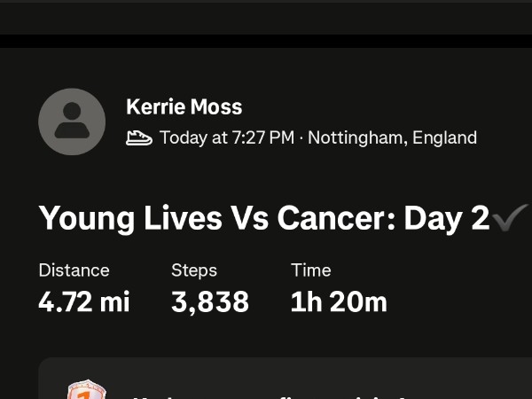Select the 1h 20m time value
532x399 pixels.
(x=339, y=301)
